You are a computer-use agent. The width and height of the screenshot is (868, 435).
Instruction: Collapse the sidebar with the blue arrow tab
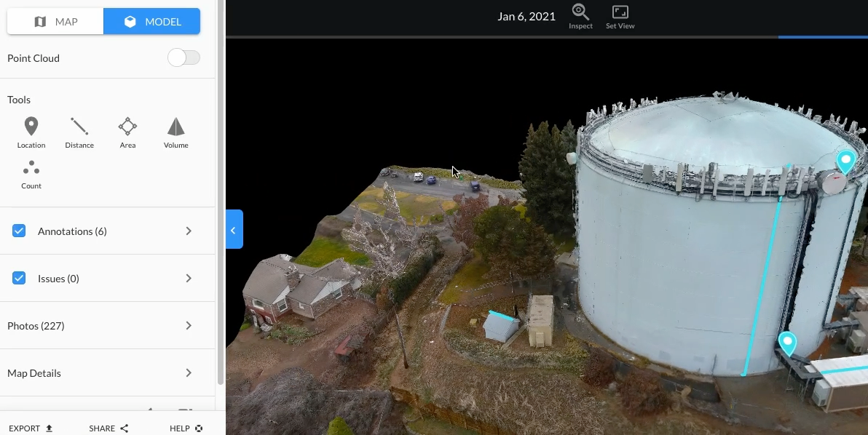[234, 229]
